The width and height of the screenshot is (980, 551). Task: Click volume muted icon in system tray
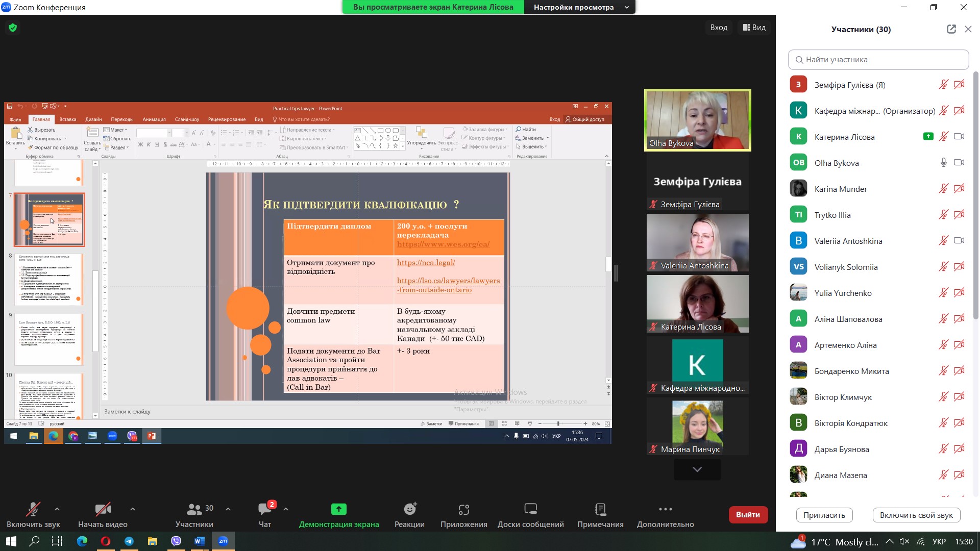coord(904,542)
